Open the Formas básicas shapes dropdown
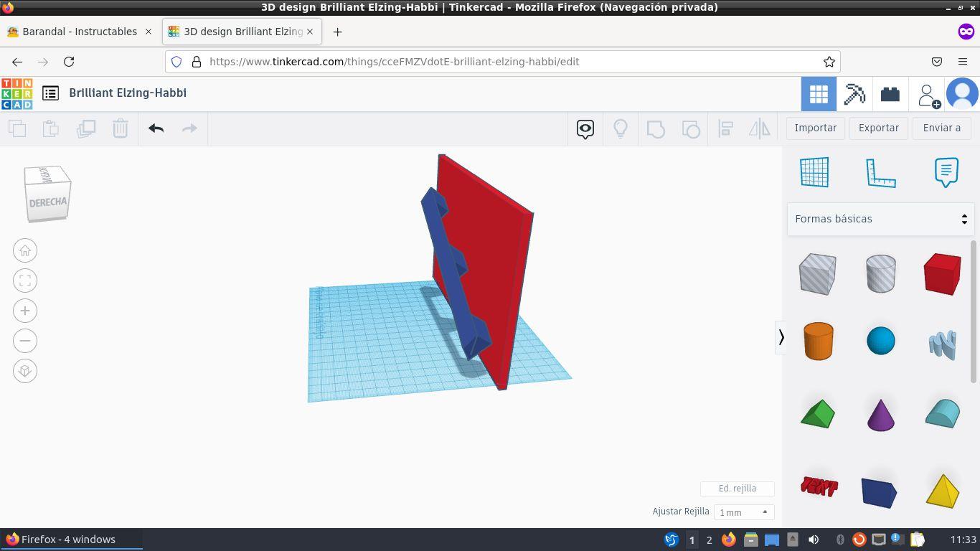The height and width of the screenshot is (551, 980). (881, 219)
